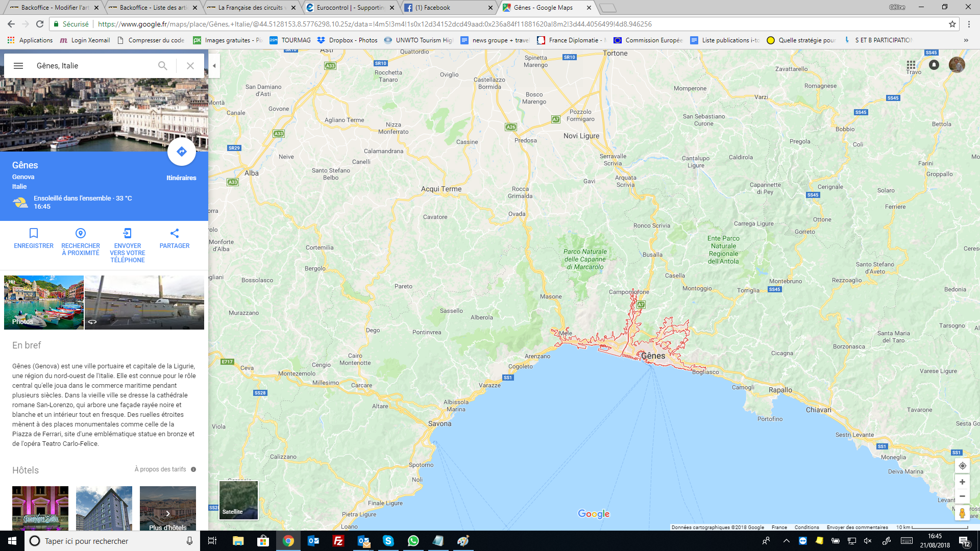Viewport: 980px width, 551px height.
Task: Zoom in with the plus button
Action: click(x=962, y=482)
